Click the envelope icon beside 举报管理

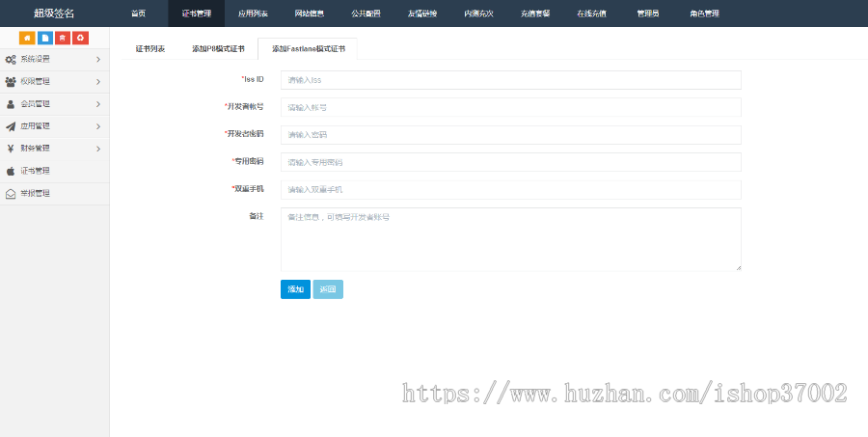(x=11, y=194)
